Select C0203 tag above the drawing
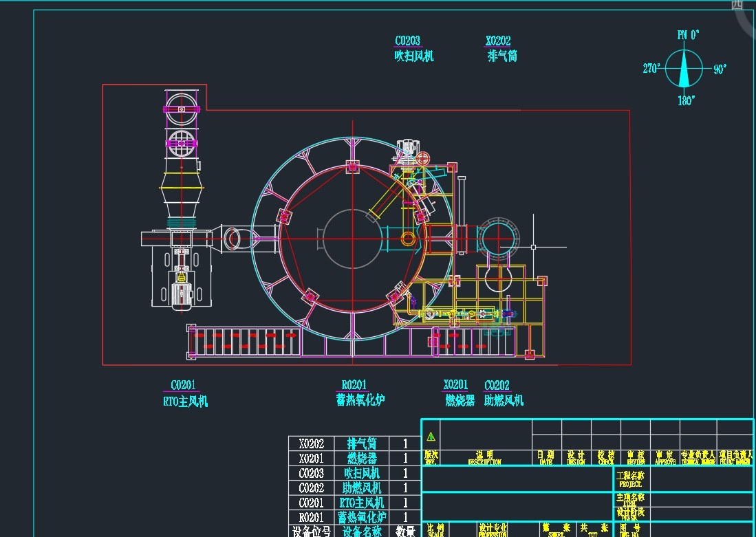This screenshot has width=756, height=537. [x=407, y=41]
